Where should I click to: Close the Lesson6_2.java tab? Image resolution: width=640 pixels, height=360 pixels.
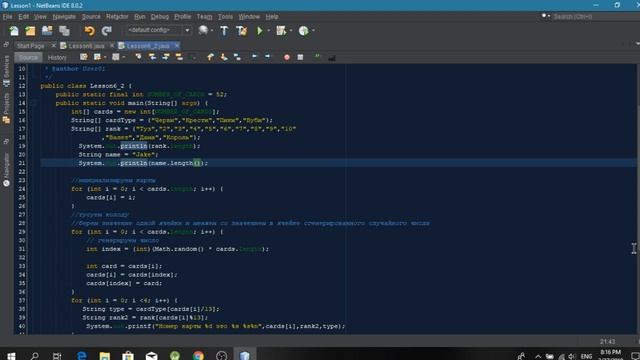tap(176, 45)
